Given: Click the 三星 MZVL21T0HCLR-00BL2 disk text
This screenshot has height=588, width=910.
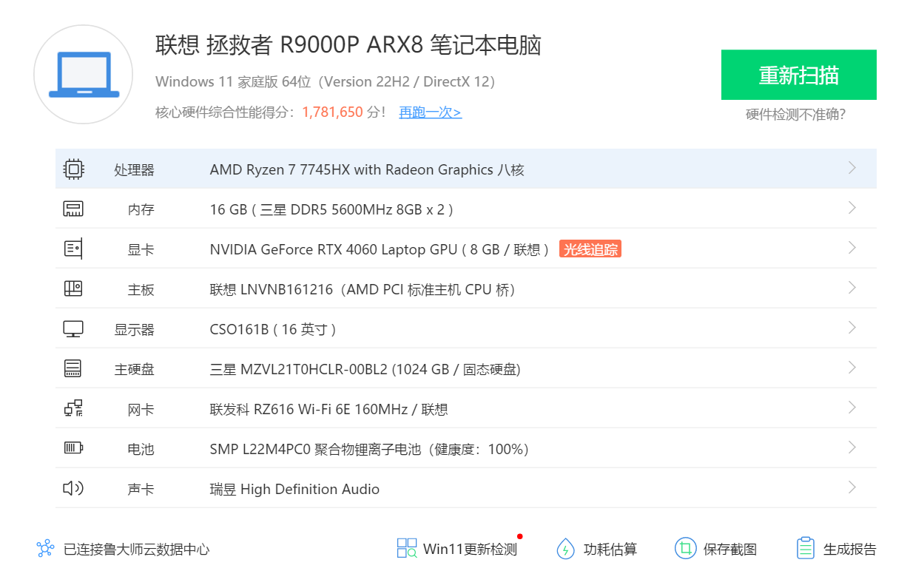Looking at the screenshot, I should click(x=365, y=370).
